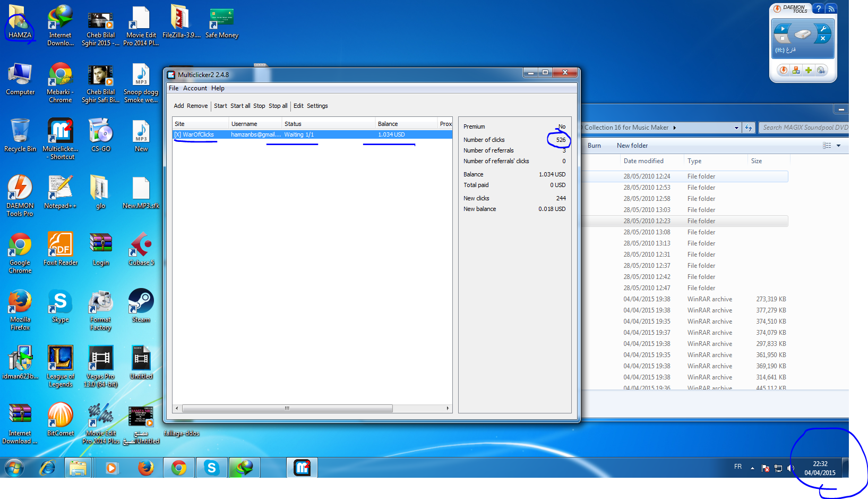Sort the list by the Site column header
The height and width of the screenshot is (499, 868).
pyautogui.click(x=201, y=124)
